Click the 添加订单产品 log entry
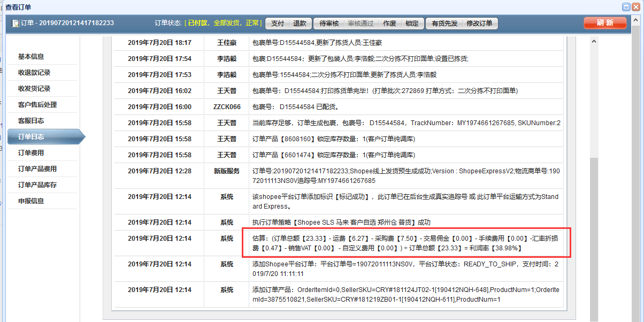Screen dimensions: 644x322 point(407,295)
